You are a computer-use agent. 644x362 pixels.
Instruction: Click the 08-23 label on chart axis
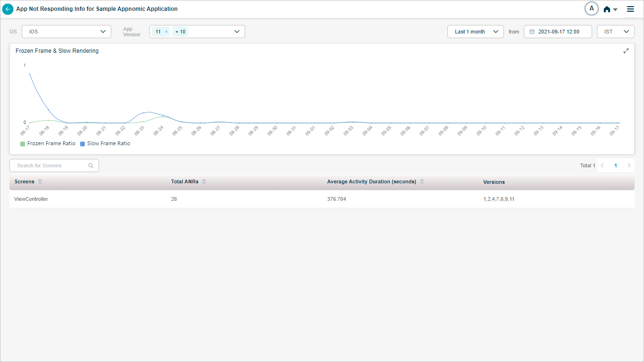pos(140,131)
